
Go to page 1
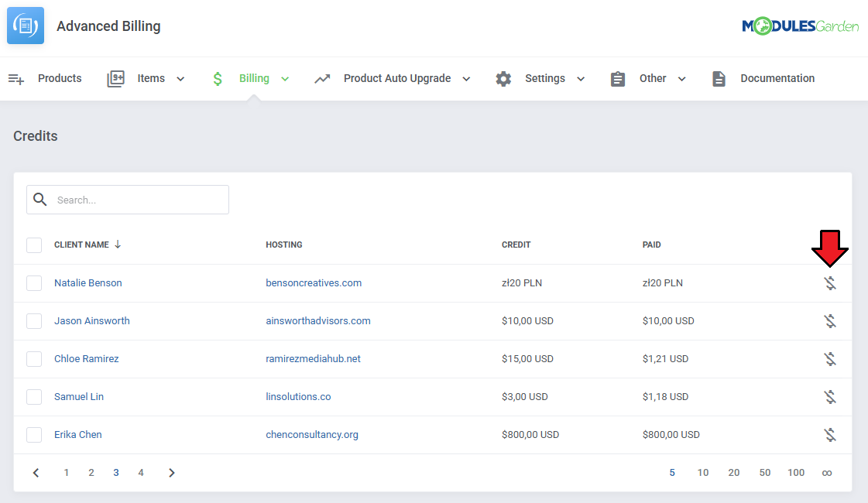click(67, 473)
